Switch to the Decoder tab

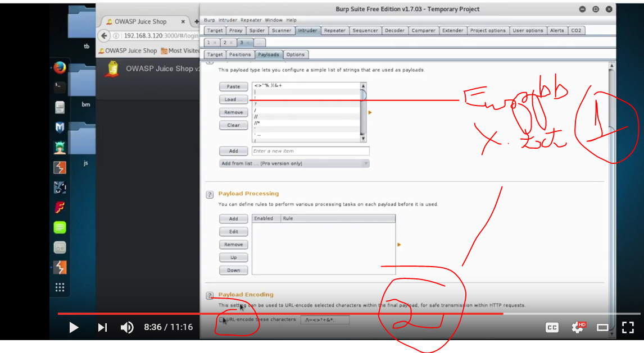click(x=394, y=30)
